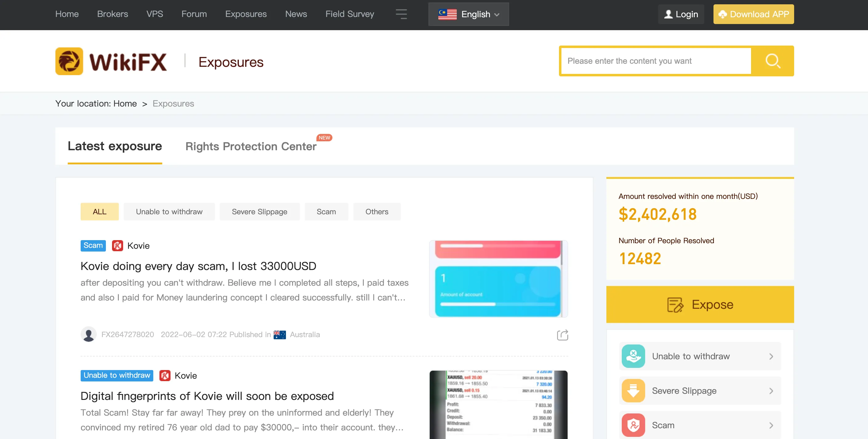The image size is (868, 439).
Task: Click the blue Unable to withdraw tag label
Action: [117, 376]
